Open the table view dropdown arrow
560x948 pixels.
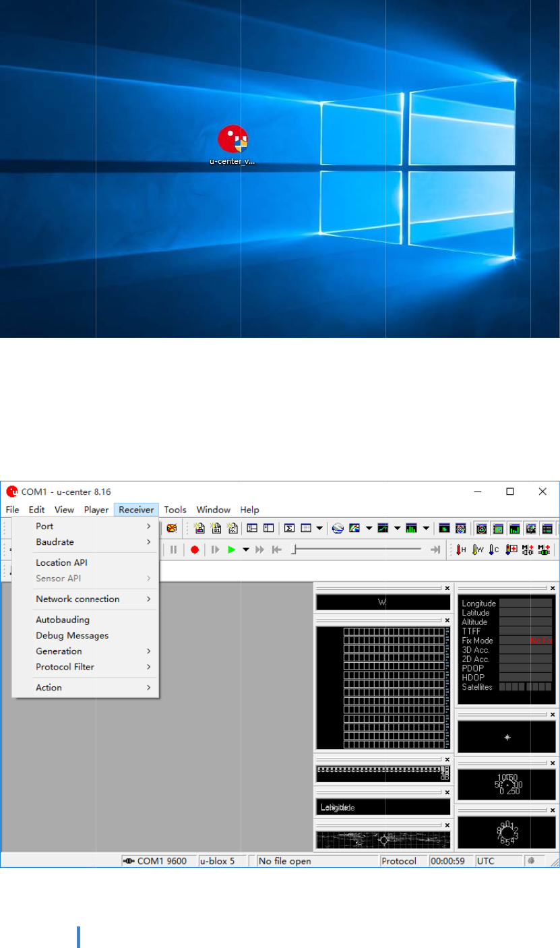click(x=319, y=529)
